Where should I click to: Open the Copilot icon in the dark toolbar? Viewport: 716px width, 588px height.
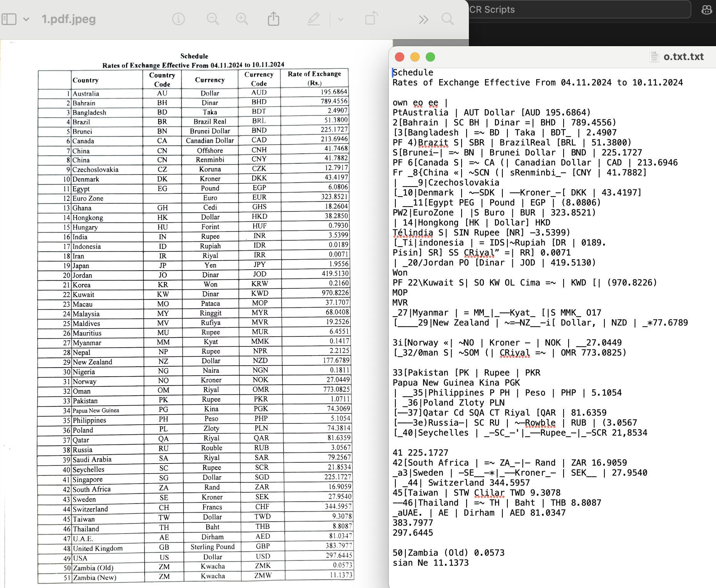tap(706, 10)
